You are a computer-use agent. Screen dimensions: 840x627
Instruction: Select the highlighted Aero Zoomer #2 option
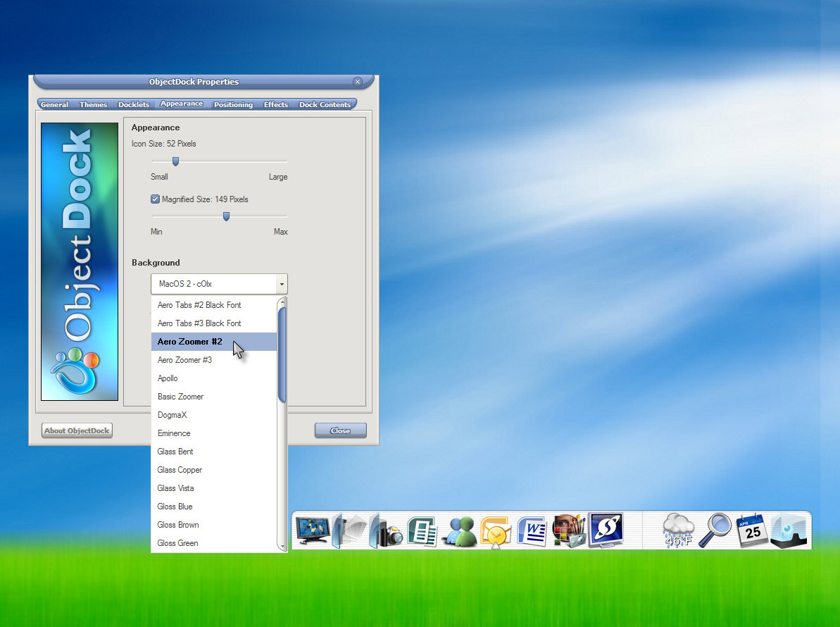(x=214, y=342)
